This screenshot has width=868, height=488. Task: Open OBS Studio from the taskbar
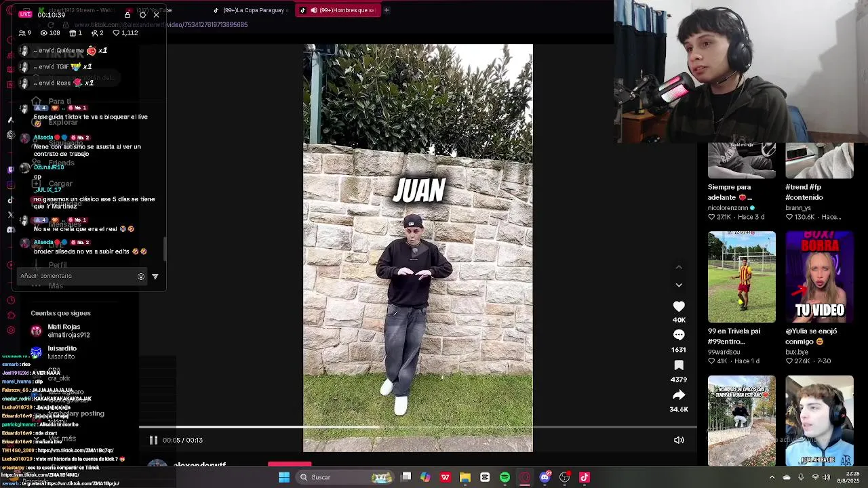click(x=564, y=477)
